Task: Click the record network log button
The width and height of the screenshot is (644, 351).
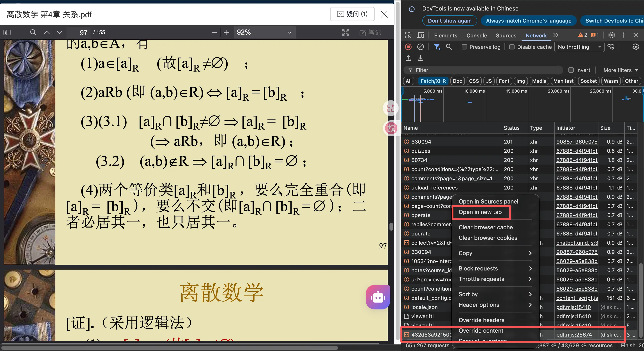Action: click(408, 47)
